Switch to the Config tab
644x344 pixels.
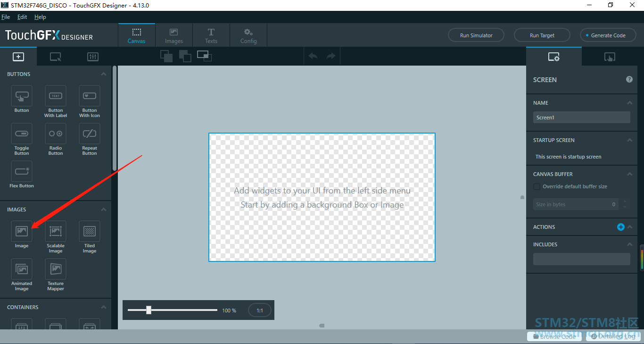click(248, 35)
